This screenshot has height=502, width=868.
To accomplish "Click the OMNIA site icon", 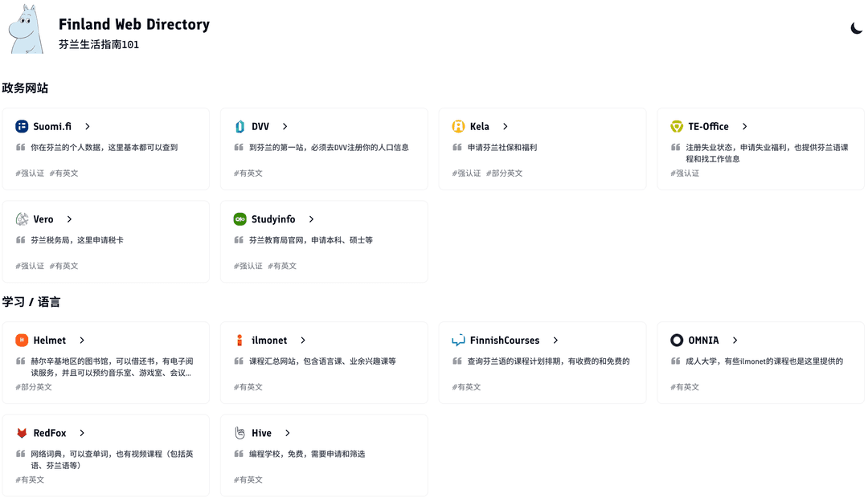I will (x=677, y=340).
